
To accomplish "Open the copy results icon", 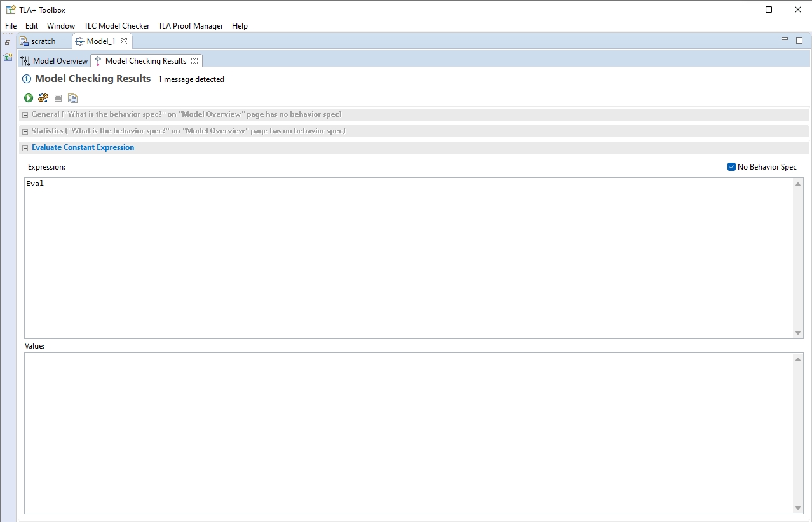I will [x=72, y=98].
